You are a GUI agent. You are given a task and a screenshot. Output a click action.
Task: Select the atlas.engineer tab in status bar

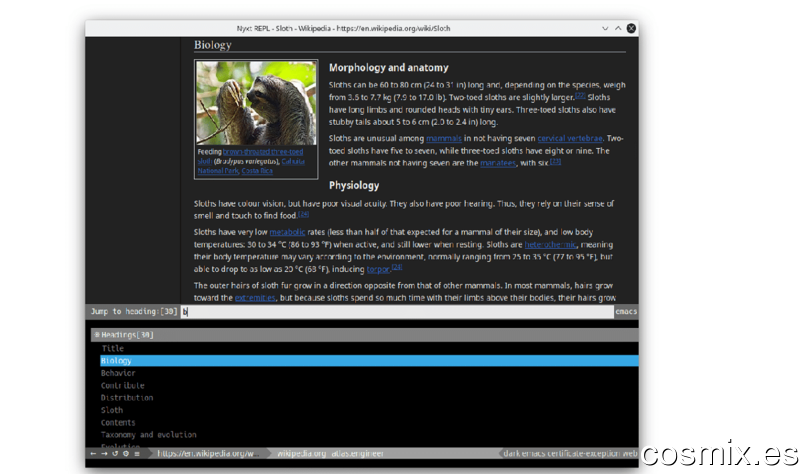[358, 453]
